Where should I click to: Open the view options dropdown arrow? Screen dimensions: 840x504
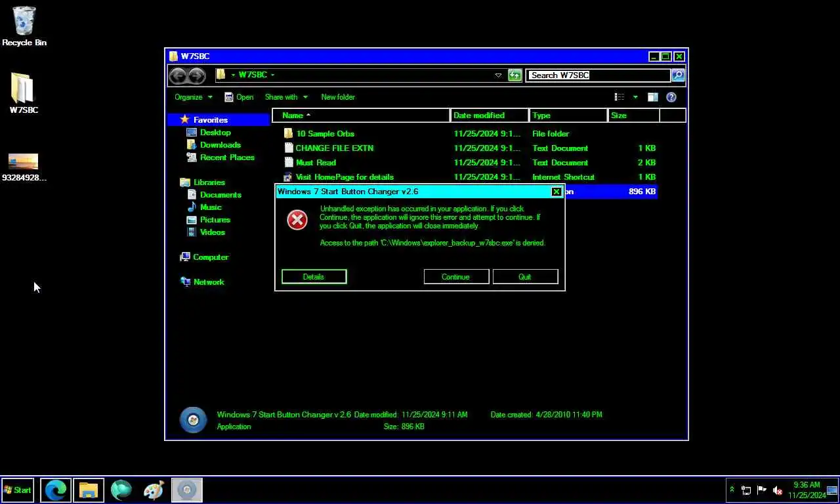coord(635,97)
